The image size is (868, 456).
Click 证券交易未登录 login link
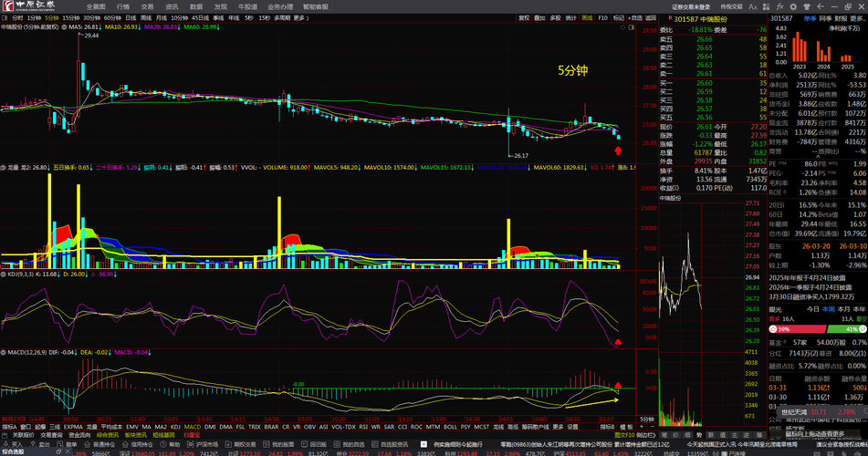691,6
